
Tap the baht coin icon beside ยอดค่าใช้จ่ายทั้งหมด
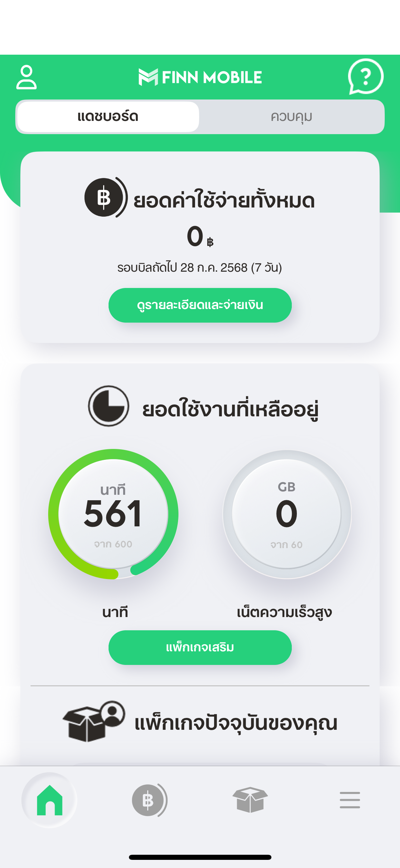pyautogui.click(x=106, y=198)
